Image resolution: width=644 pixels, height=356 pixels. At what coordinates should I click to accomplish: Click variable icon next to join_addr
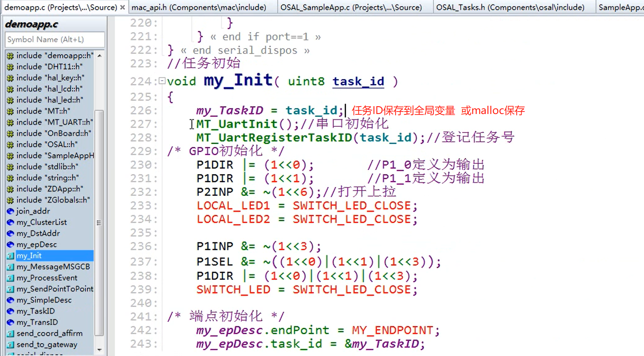(10, 211)
